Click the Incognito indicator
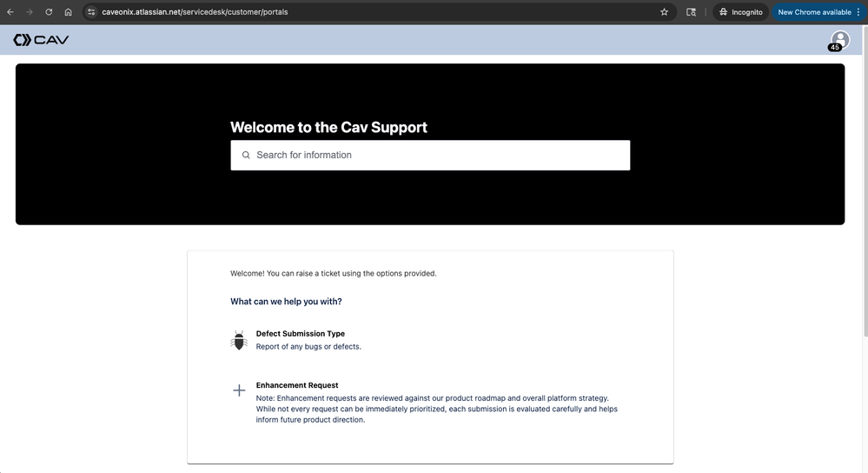Viewport: 868px width, 473px height. (740, 11)
